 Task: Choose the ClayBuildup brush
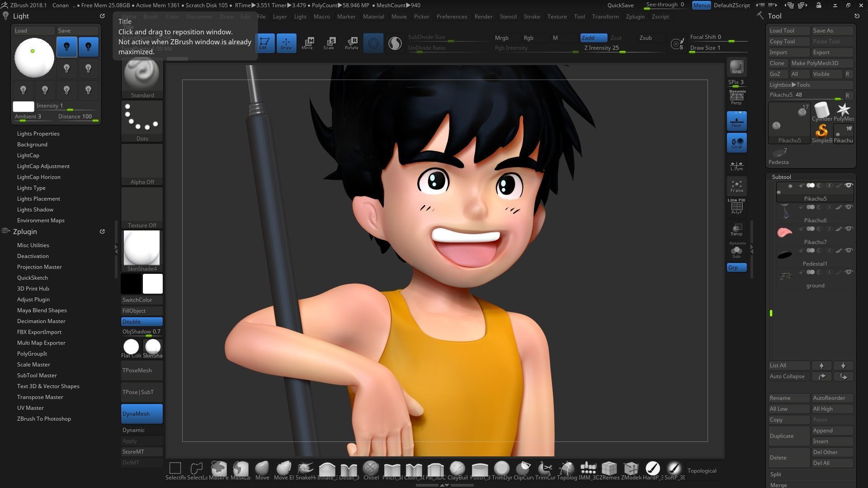click(458, 470)
